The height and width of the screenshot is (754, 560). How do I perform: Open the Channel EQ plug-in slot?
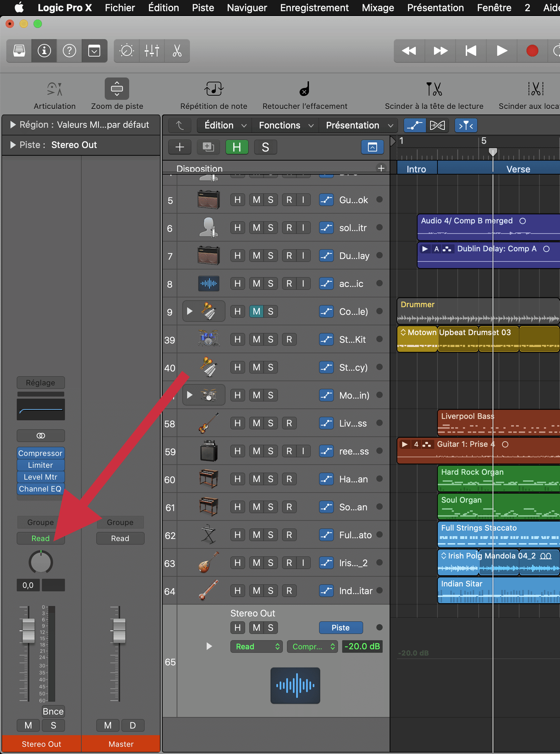pos(41,489)
